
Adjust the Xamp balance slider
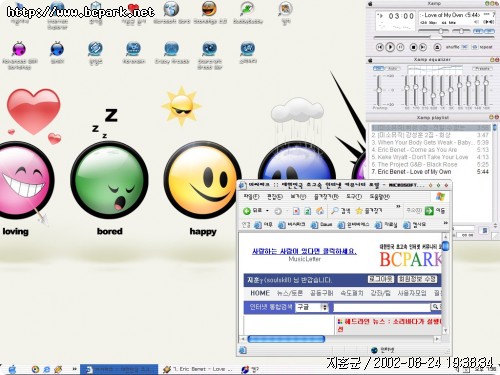461,31
